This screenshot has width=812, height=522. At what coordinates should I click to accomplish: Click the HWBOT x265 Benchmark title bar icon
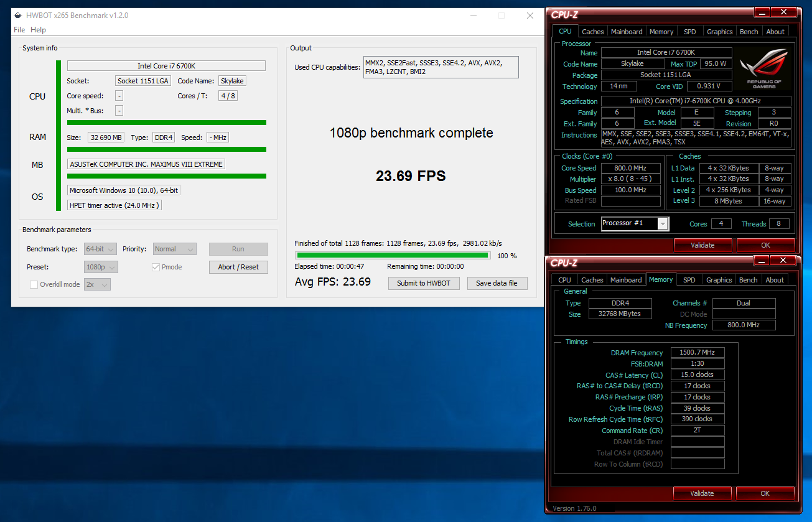click(x=18, y=16)
